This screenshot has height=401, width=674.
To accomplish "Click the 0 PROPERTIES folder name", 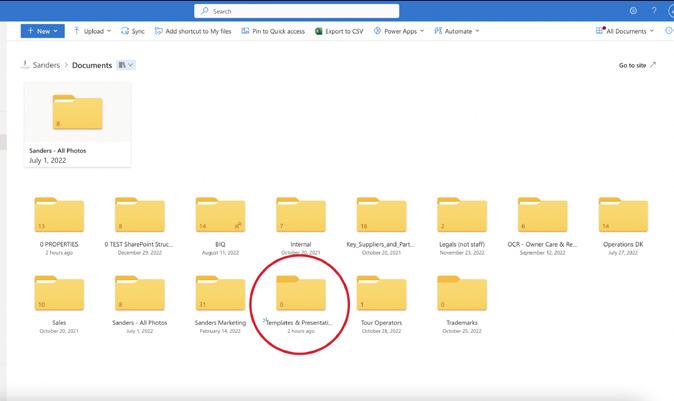I will coord(59,244).
